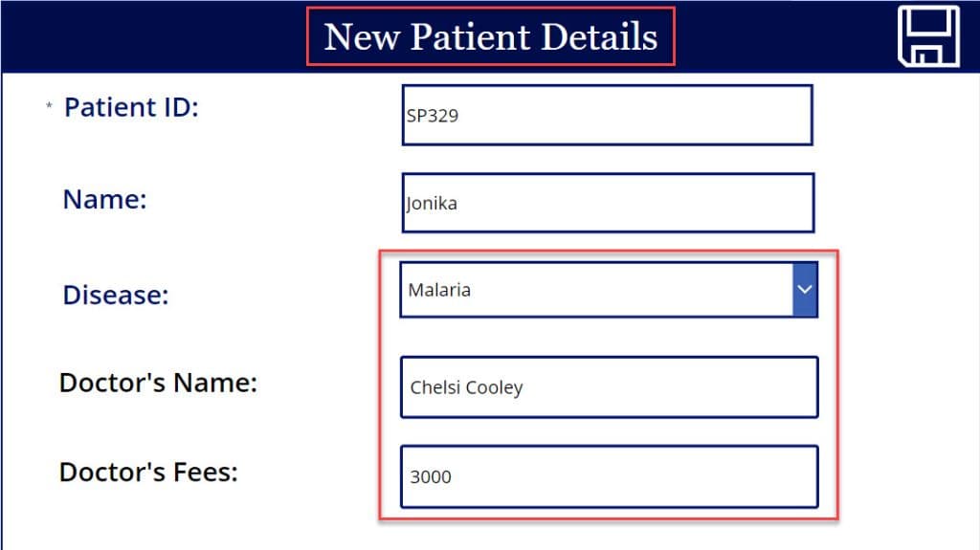Click into the Doctor's Name field

point(610,386)
